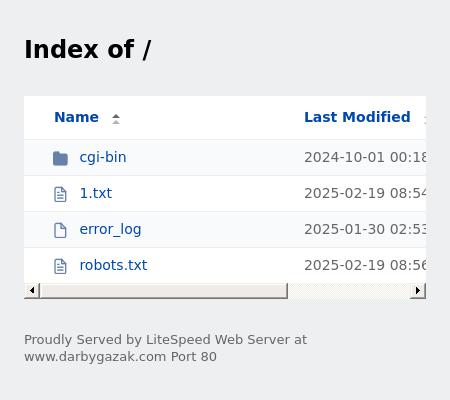The image size is (450, 400).
Task: Open the error_log file link
Action: tap(110, 230)
